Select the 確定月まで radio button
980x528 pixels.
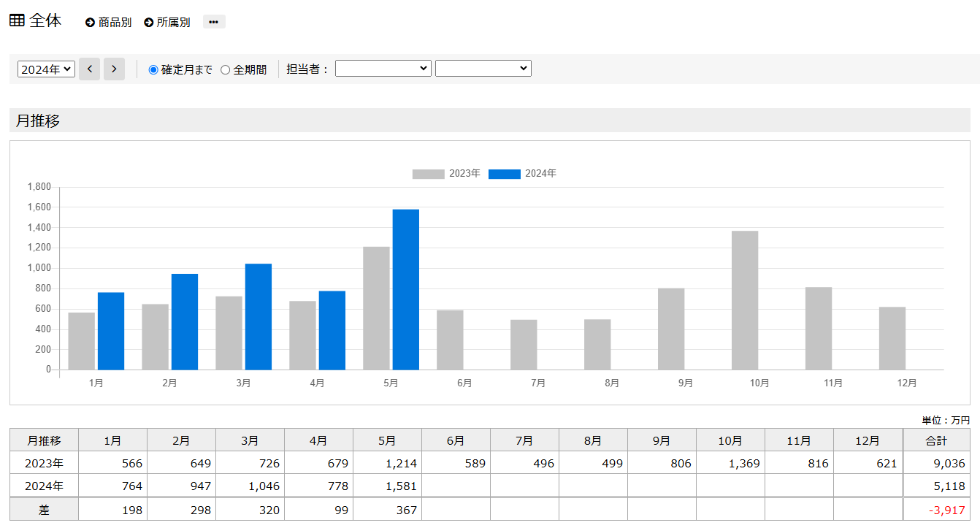[x=153, y=70]
